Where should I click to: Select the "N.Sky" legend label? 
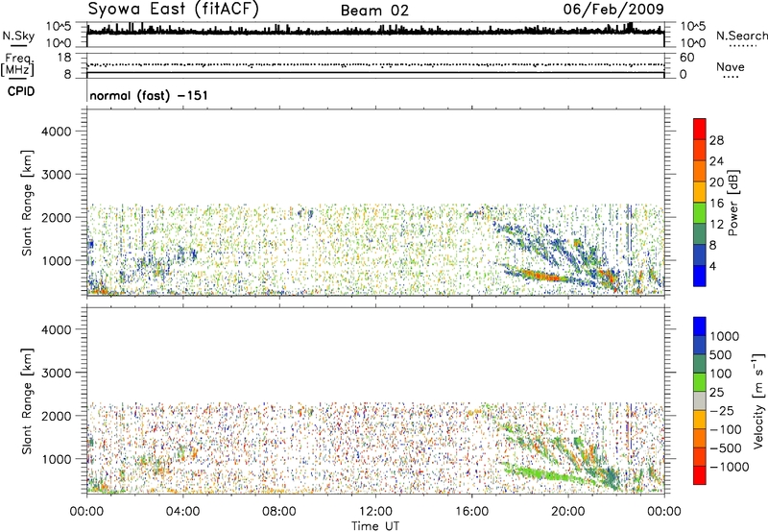point(18,36)
